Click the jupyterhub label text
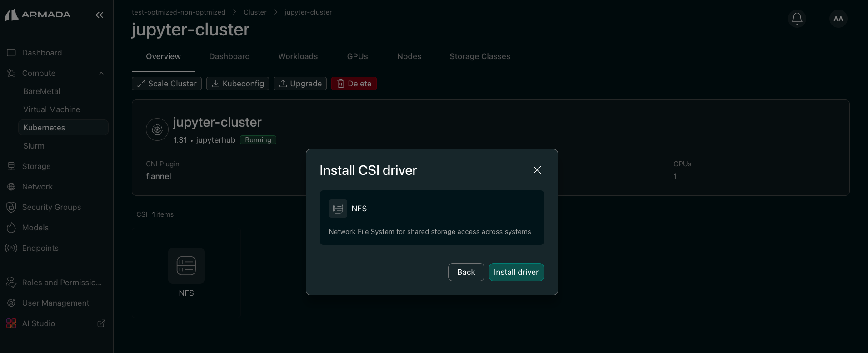This screenshot has width=868, height=353. 216,140
